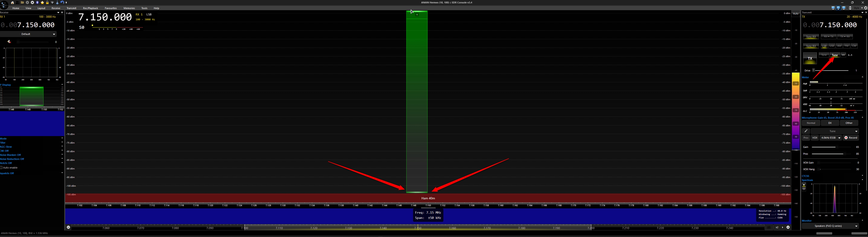This screenshot has width=868, height=237.
Task: Click the Record button
Action: pyautogui.click(x=851, y=138)
